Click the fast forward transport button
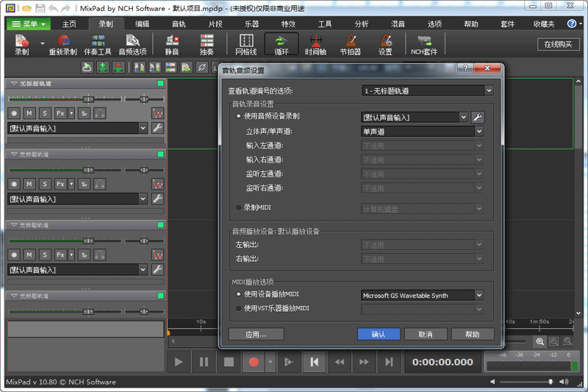588x392 pixels. [x=364, y=362]
